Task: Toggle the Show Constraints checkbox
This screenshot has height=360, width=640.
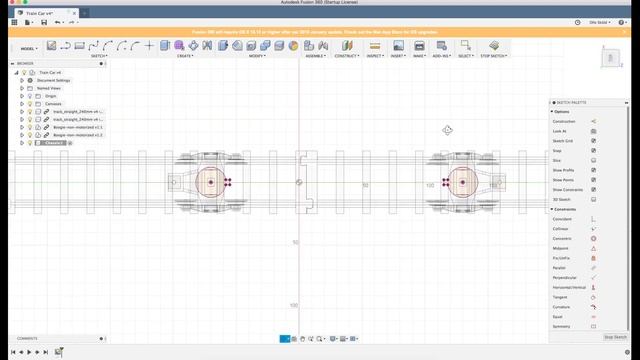Action: [593, 190]
